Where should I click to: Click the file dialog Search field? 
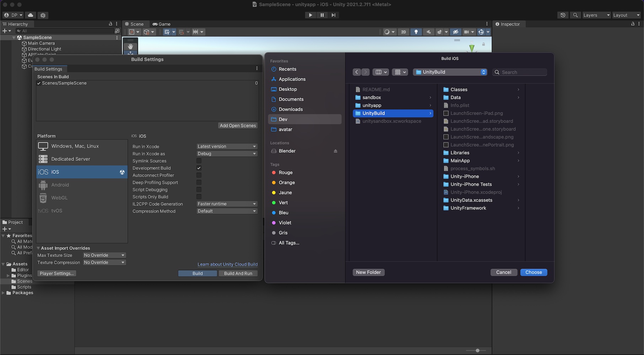pyautogui.click(x=520, y=72)
